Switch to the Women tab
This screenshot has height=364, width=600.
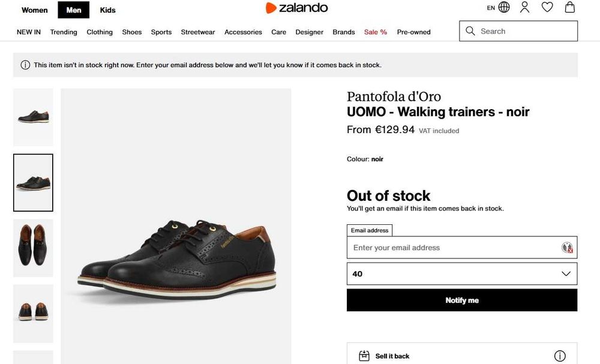pos(35,10)
